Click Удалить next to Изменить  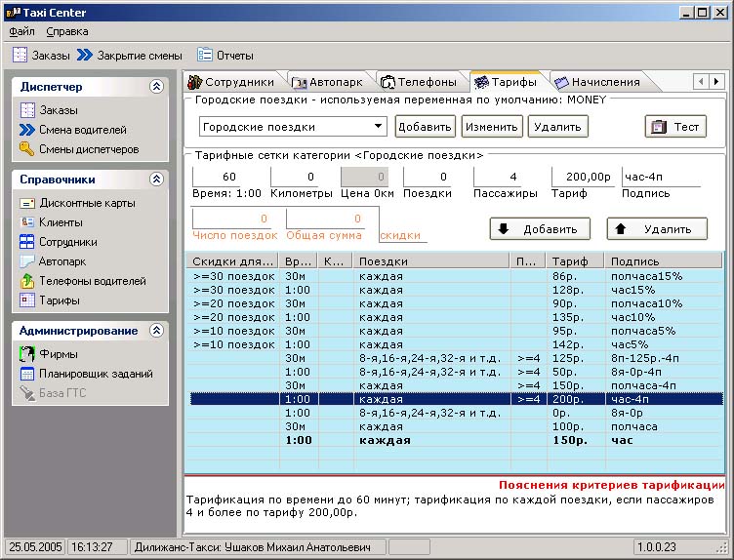pos(557,126)
